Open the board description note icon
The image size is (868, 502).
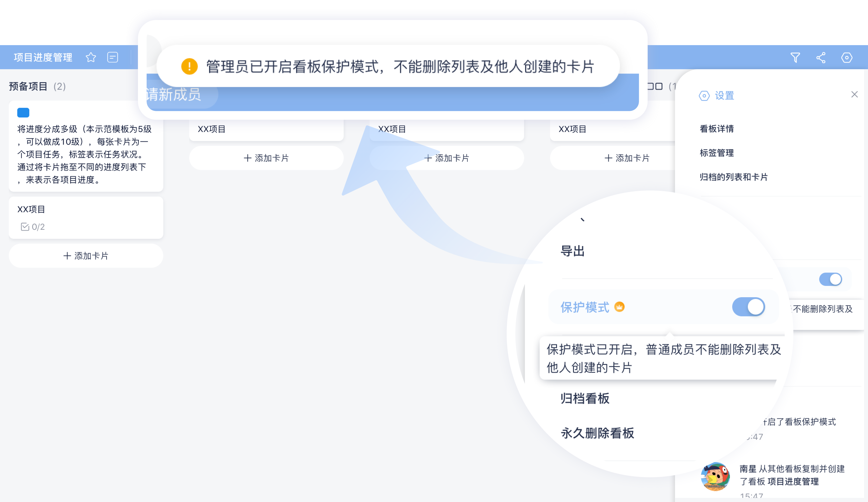(113, 57)
